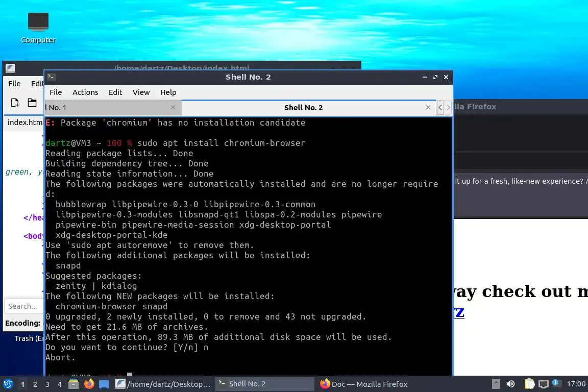This screenshot has height=392, width=588.
Task: Click the removable media eject tray icon
Action: pyautogui.click(x=496, y=384)
